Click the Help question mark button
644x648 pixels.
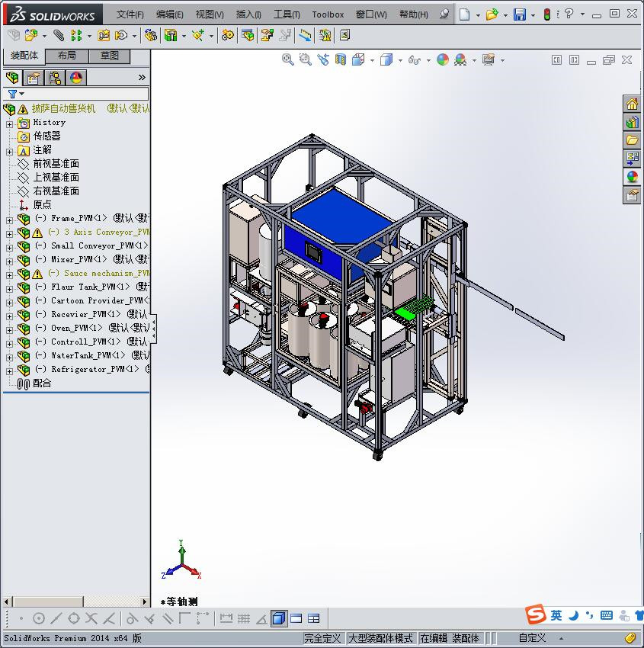pos(569,14)
